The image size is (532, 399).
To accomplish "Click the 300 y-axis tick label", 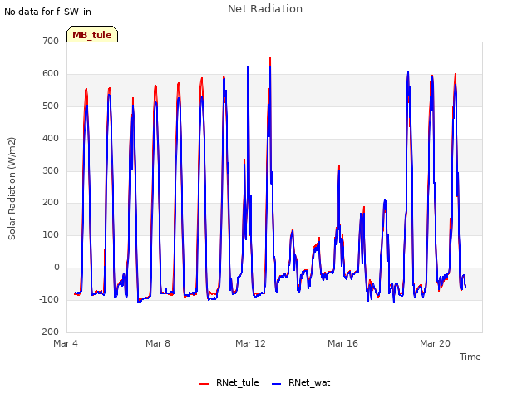I will [x=51, y=170].
